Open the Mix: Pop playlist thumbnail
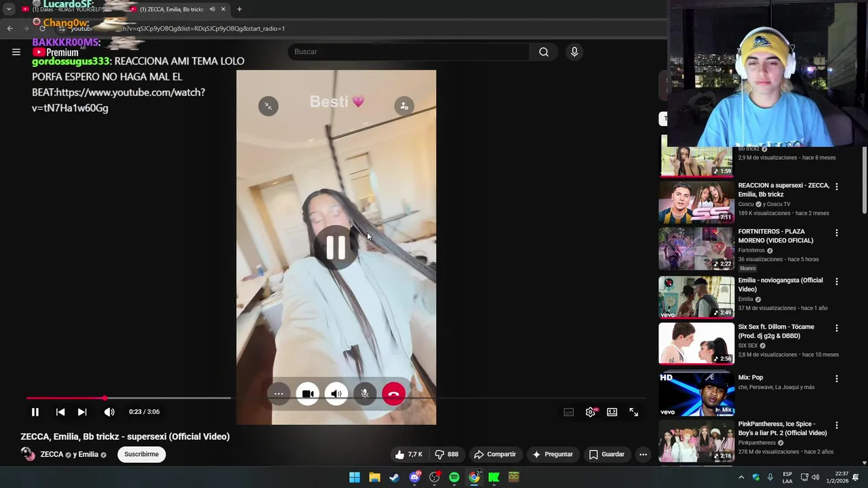Image resolution: width=868 pixels, height=488 pixels. point(696,394)
